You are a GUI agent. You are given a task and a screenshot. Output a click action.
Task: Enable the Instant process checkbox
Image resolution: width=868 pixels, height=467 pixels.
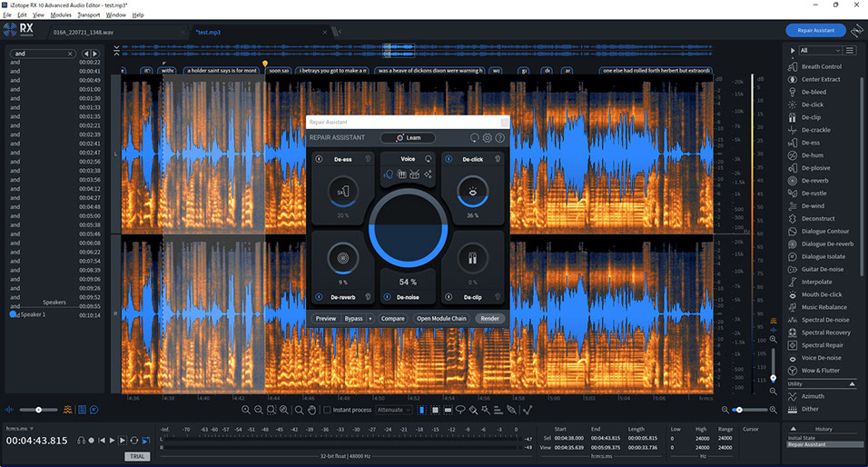coord(327,411)
